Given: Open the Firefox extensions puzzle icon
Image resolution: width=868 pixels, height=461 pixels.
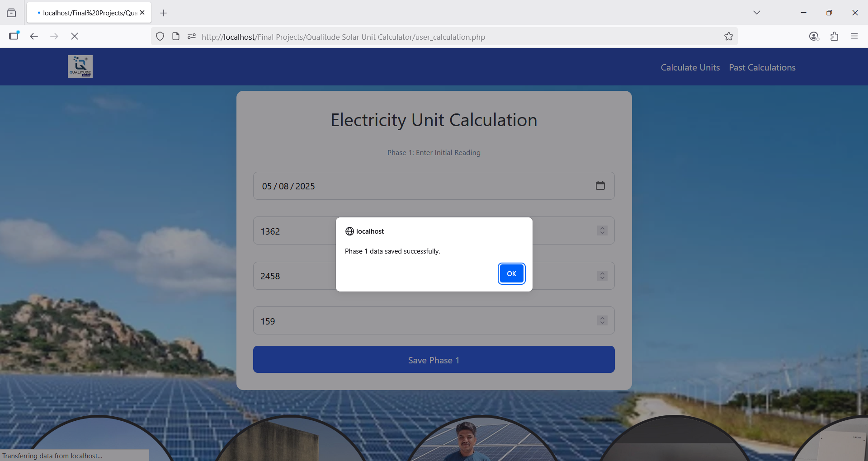Looking at the screenshot, I should pos(834,36).
